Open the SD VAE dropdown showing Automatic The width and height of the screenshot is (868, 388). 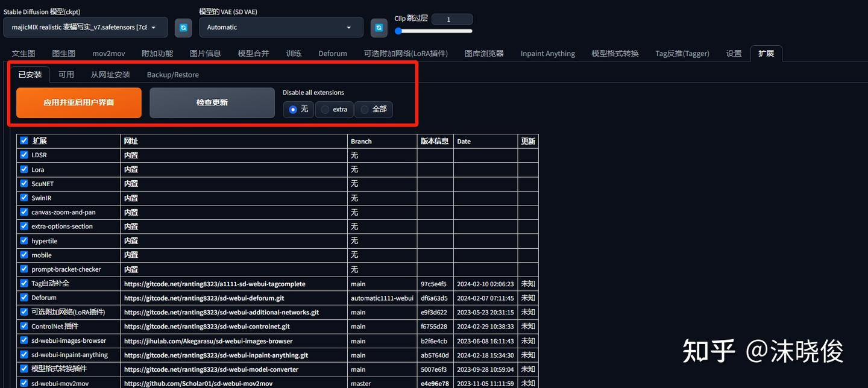(x=281, y=27)
